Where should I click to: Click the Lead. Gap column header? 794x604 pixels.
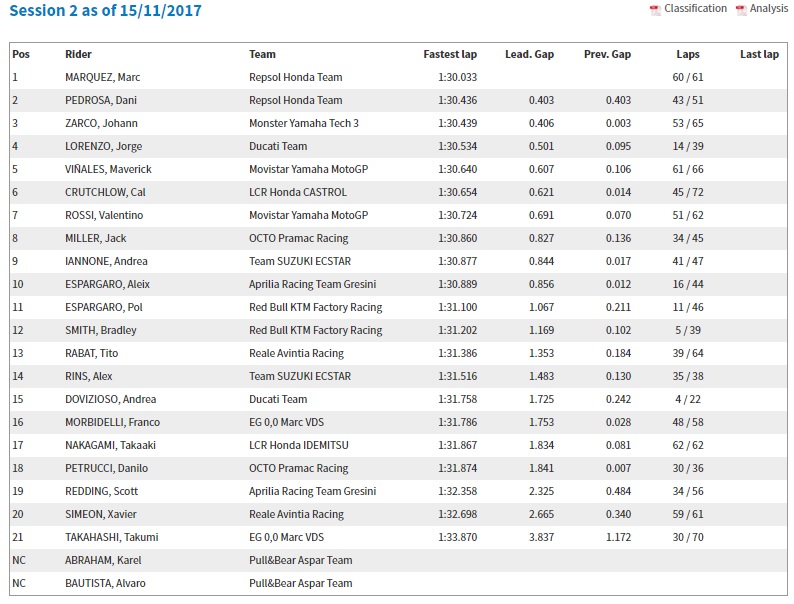[530, 54]
